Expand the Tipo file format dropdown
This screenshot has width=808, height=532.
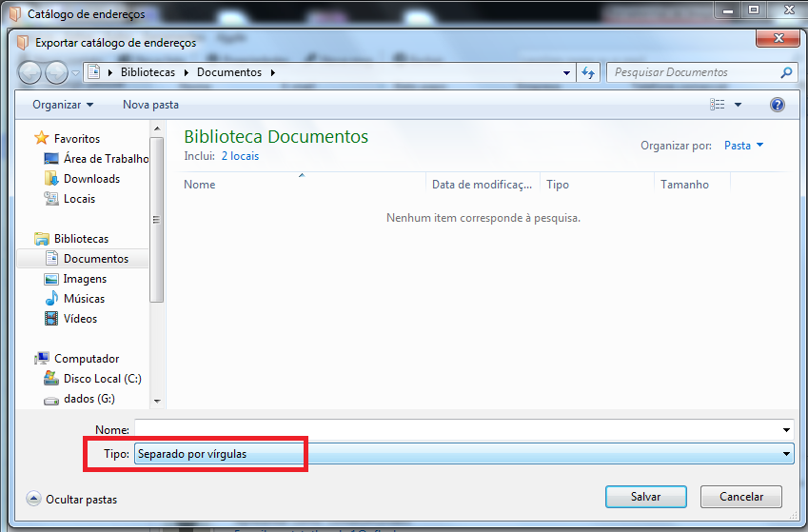(x=786, y=455)
